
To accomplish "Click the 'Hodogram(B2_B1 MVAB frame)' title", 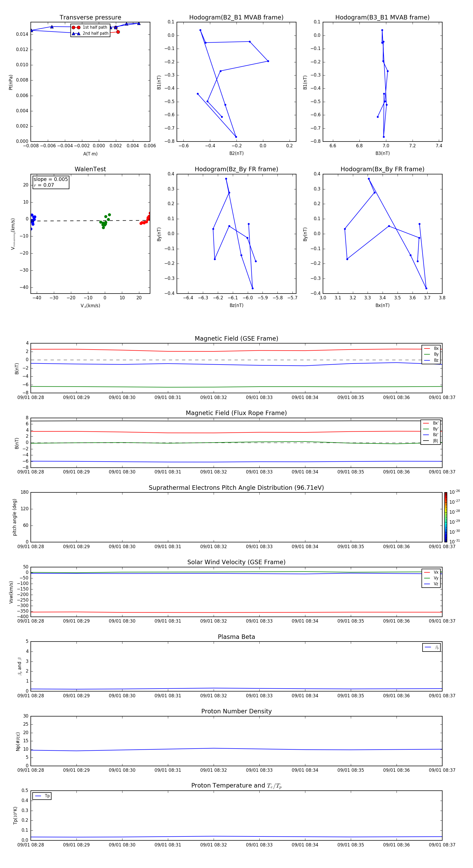I will [x=236, y=18].
